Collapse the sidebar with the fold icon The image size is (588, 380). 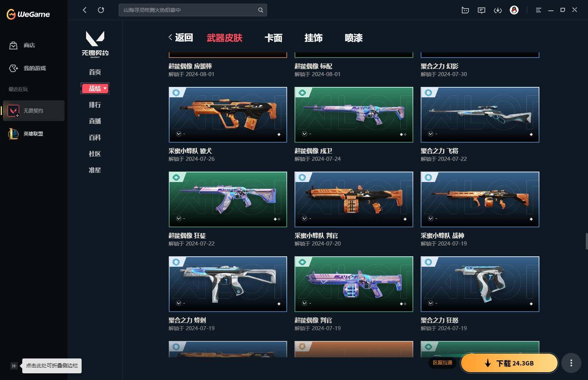14,366
